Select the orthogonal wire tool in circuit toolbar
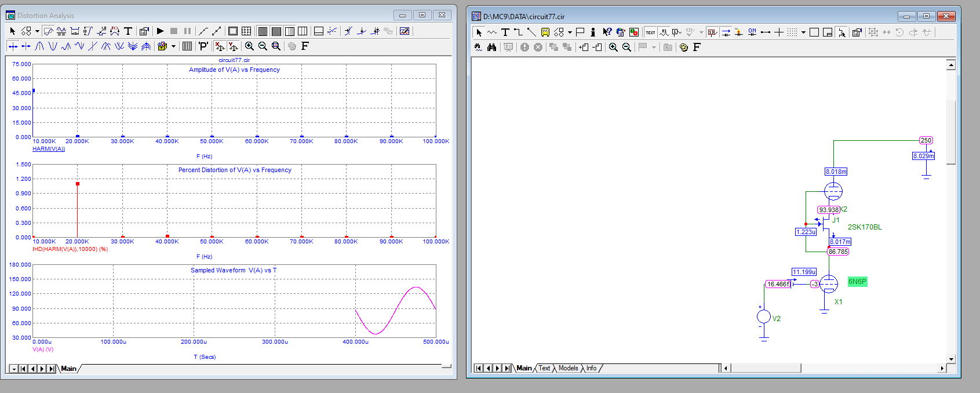Image resolution: width=980 pixels, height=393 pixels. [x=518, y=32]
